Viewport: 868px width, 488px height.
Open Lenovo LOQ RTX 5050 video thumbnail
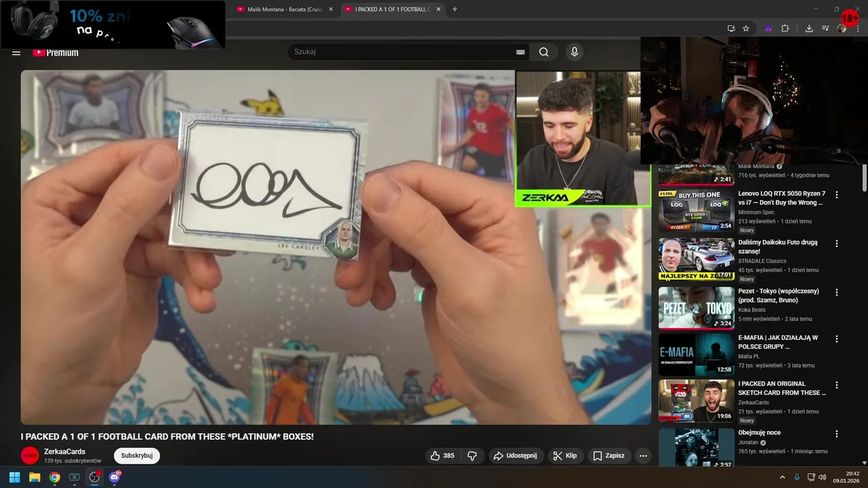696,211
